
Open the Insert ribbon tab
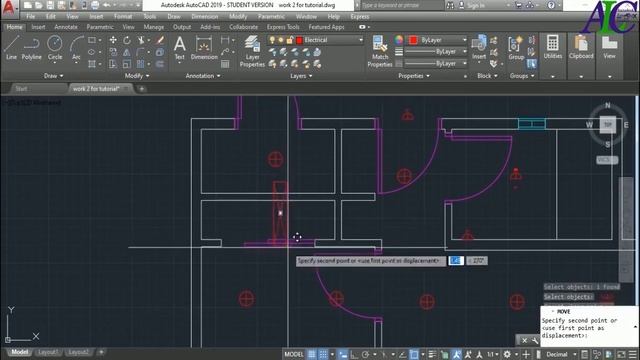pyautogui.click(x=38, y=27)
